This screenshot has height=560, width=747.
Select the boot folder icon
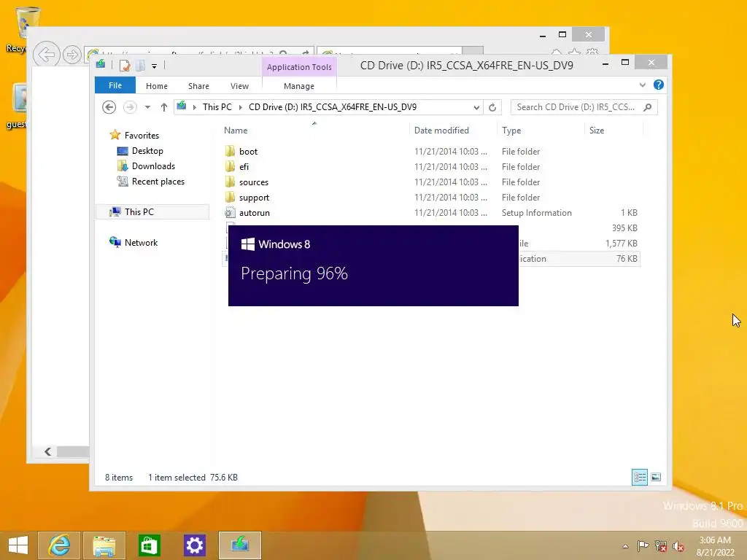click(230, 151)
